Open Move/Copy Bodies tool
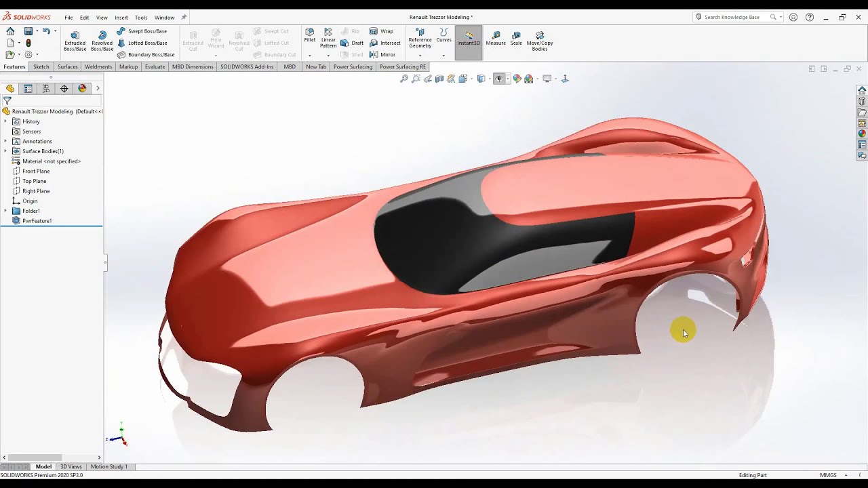 pos(540,41)
